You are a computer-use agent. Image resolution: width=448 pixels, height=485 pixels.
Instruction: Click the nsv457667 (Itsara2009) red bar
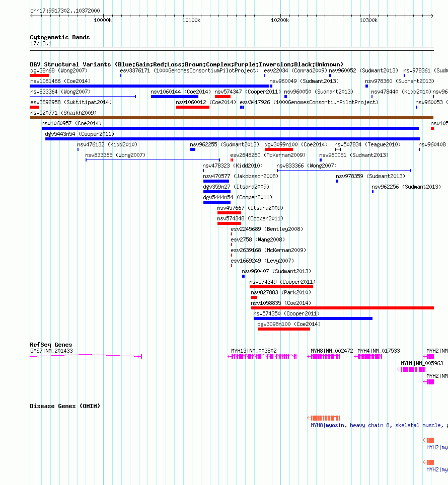point(229,213)
